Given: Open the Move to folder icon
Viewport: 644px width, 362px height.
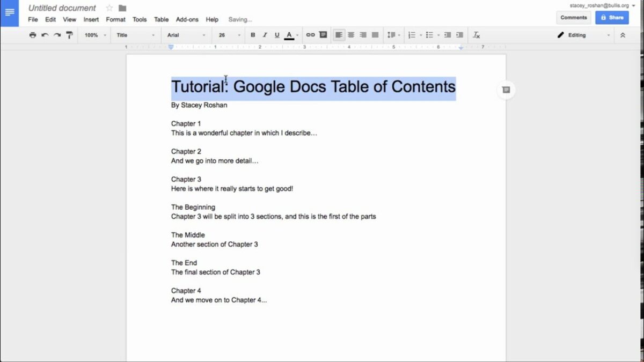Looking at the screenshot, I should [x=121, y=8].
